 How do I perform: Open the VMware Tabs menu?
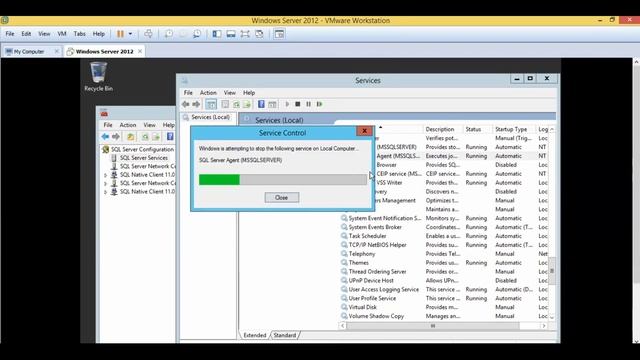(x=80, y=34)
